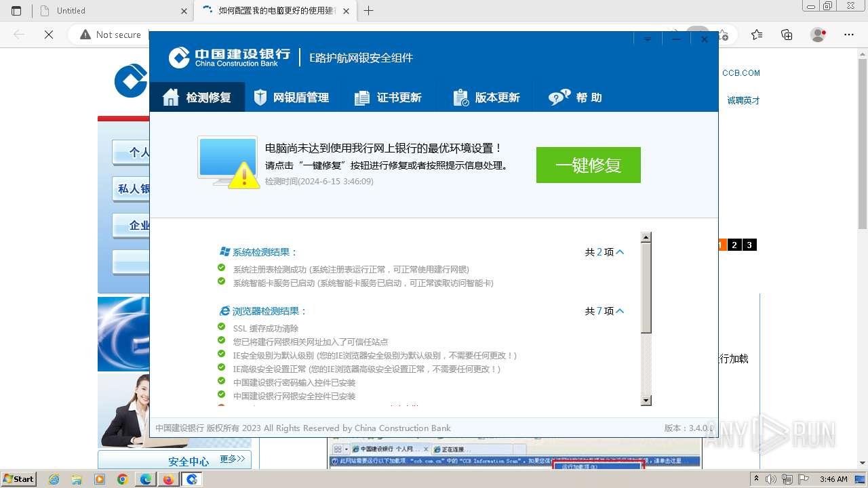
Task: Click the results list scrollbar thumb
Action: 646,287
